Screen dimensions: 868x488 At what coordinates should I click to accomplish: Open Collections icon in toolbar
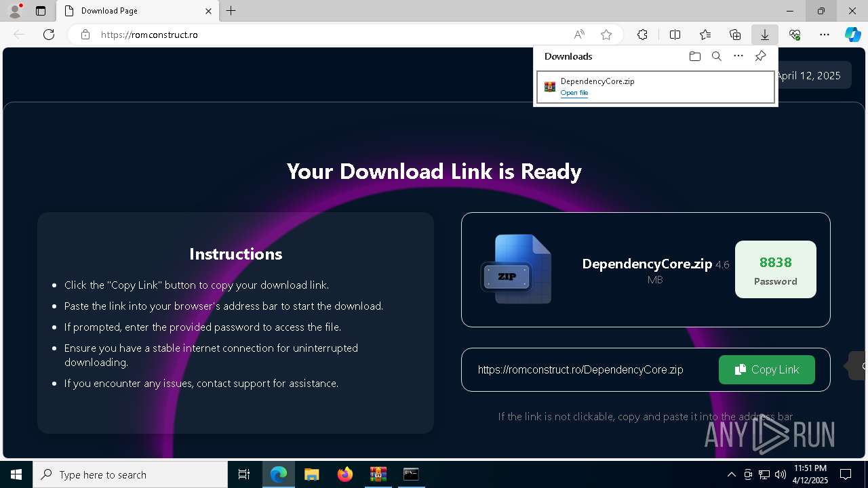[x=735, y=35]
